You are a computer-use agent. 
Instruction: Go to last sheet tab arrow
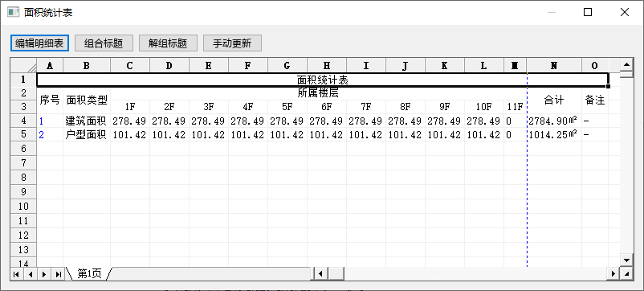[x=58, y=274]
